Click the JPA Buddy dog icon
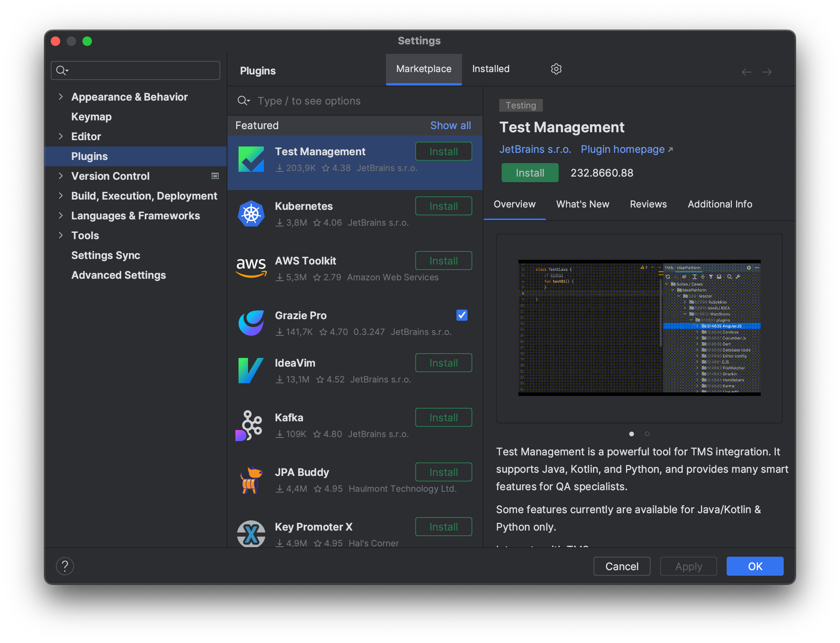 pyautogui.click(x=251, y=480)
